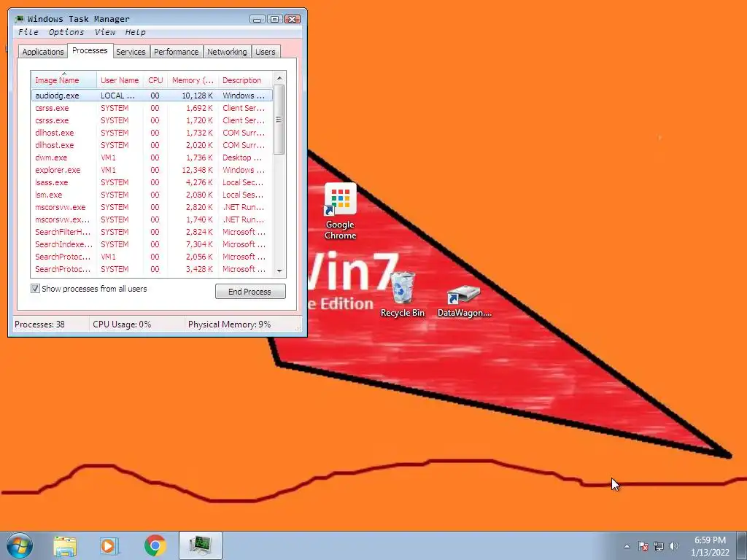This screenshot has height=560, width=747.
Task: Launch Windows Media Player from the taskbar
Action: [x=109, y=545]
